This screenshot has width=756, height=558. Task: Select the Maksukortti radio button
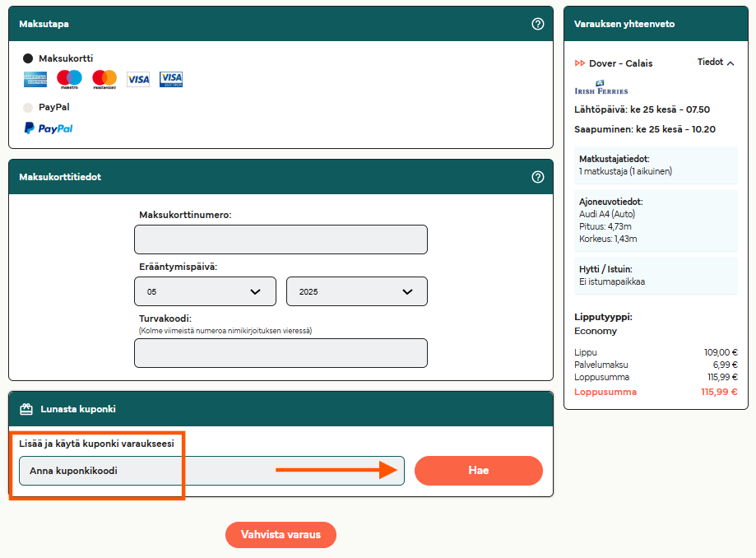click(28, 58)
